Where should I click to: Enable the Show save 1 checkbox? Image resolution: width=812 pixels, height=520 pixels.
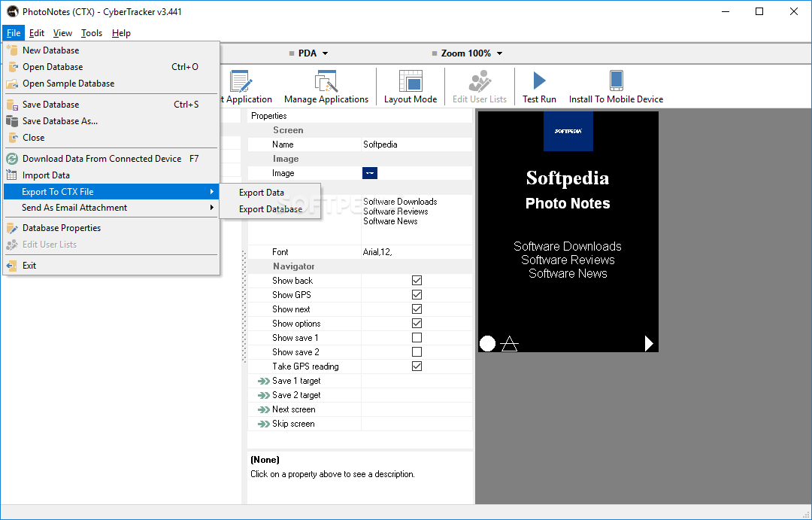tap(417, 337)
